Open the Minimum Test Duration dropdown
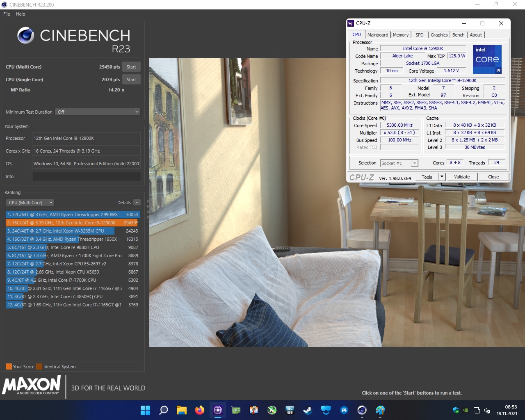 (98, 112)
